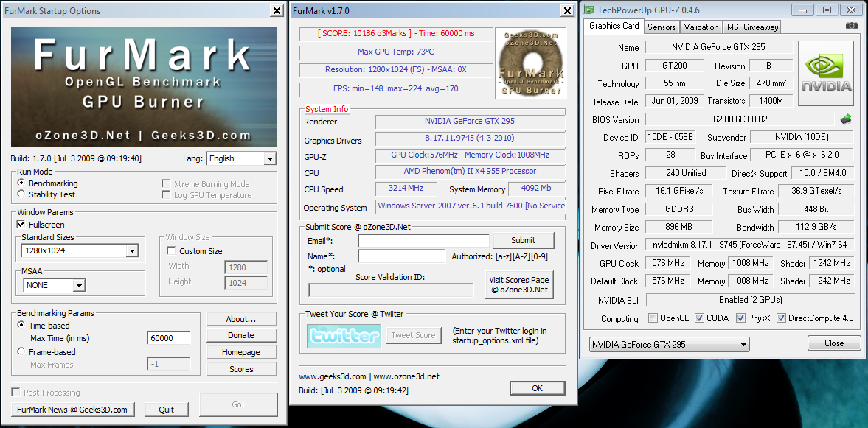Click the FurMark News @ Geeks3D.com button
The image size is (868, 428).
pos(72,409)
